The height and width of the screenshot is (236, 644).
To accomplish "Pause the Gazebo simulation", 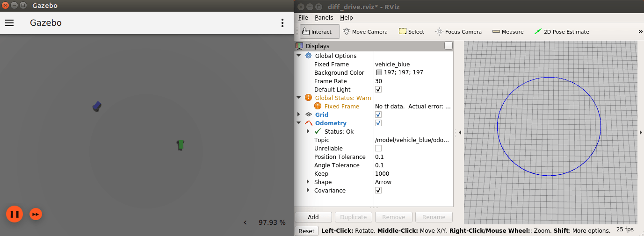I will [14, 214].
